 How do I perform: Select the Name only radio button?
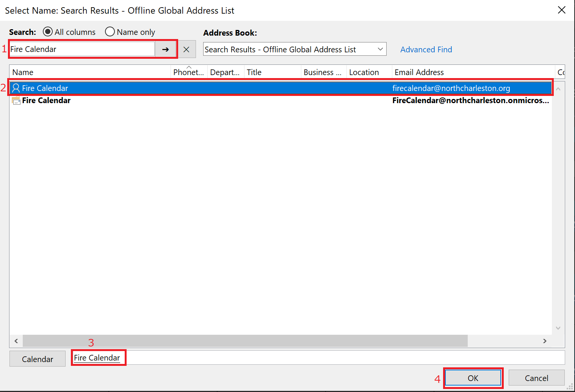click(x=110, y=32)
